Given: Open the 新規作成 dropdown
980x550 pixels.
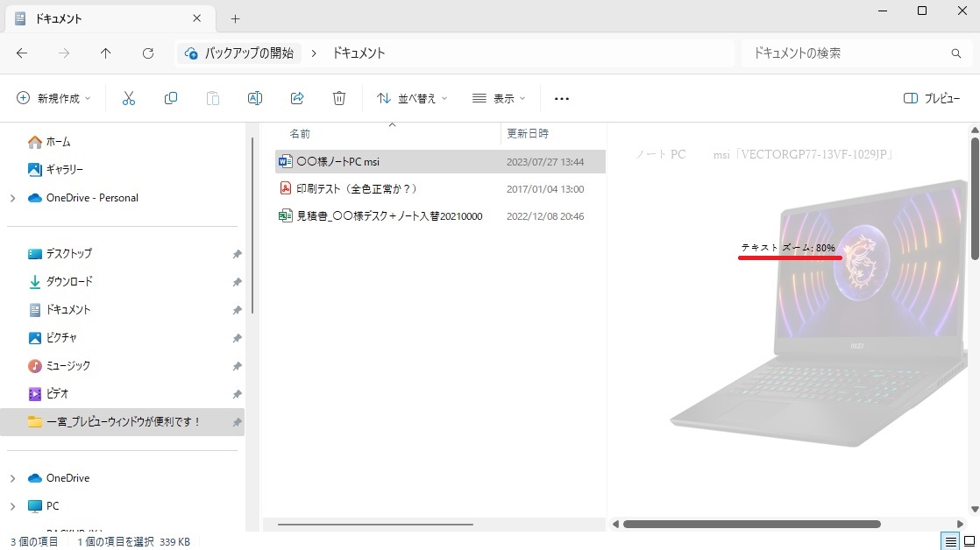Looking at the screenshot, I should coord(53,98).
